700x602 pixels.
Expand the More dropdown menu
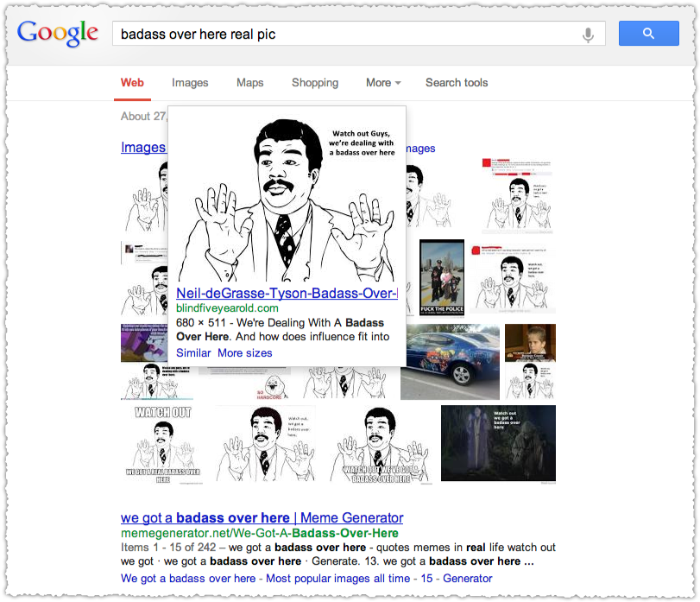(383, 83)
